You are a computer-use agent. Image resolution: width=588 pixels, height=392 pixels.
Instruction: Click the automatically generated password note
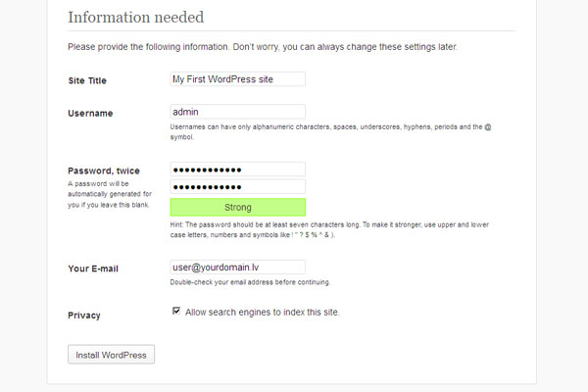click(110, 194)
